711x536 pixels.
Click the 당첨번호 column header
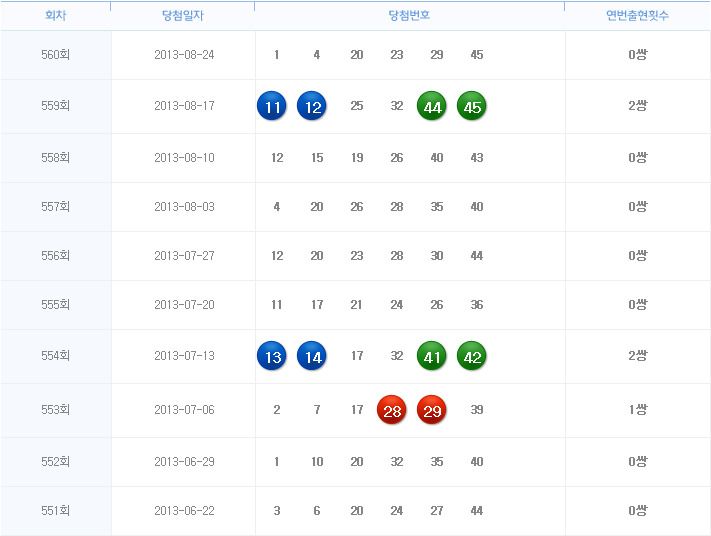click(x=409, y=16)
